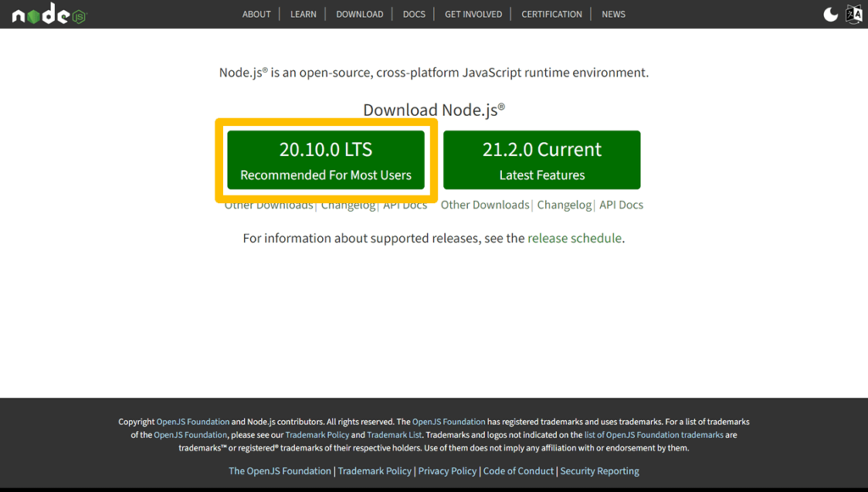868x492 pixels.
Task: Click OpenJS Foundation link after Copyright
Action: coord(192,422)
